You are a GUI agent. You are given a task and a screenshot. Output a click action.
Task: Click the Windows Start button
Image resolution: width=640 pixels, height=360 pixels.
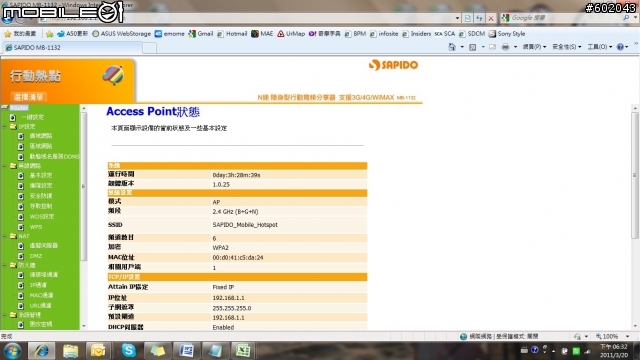pyautogui.click(x=12, y=351)
